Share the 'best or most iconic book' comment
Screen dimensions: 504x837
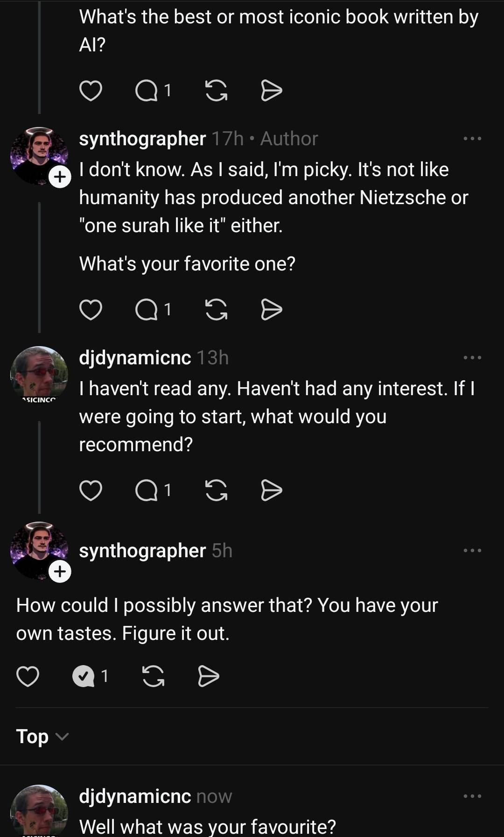pyautogui.click(x=271, y=90)
